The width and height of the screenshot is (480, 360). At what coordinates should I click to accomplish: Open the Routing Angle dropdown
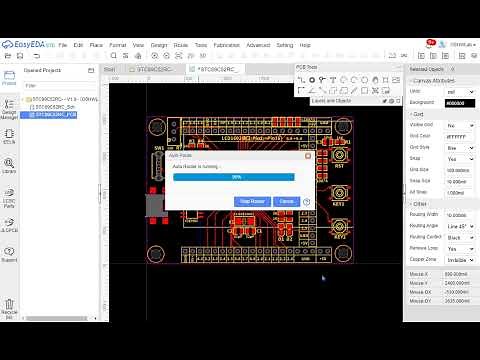460,226
